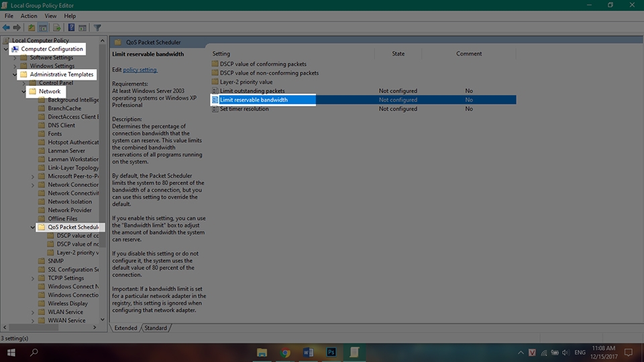The width and height of the screenshot is (644, 362).
Task: Switch to the Standard tab
Action: 156,328
